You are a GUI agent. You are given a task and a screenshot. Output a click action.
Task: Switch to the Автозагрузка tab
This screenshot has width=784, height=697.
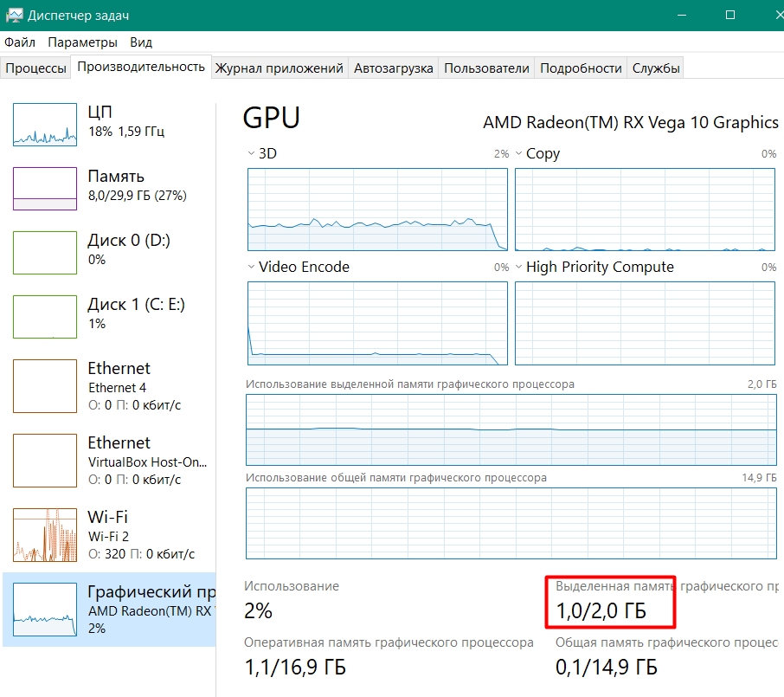394,68
